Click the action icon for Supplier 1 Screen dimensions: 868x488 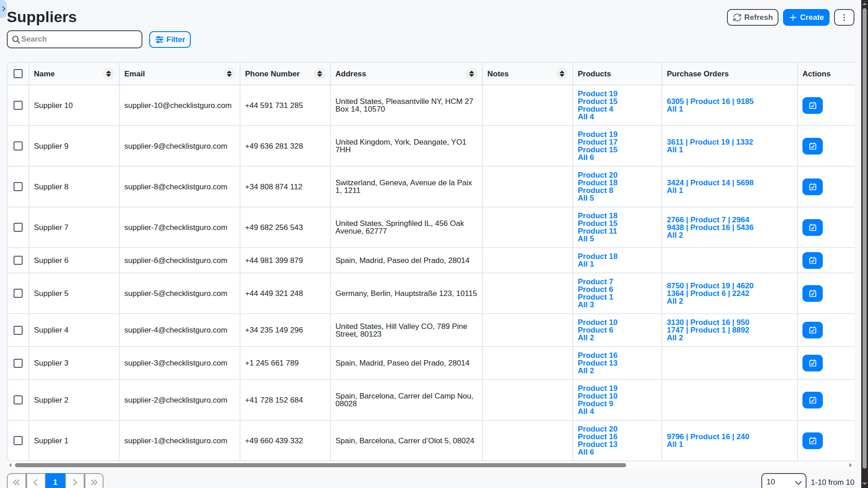coord(812,441)
